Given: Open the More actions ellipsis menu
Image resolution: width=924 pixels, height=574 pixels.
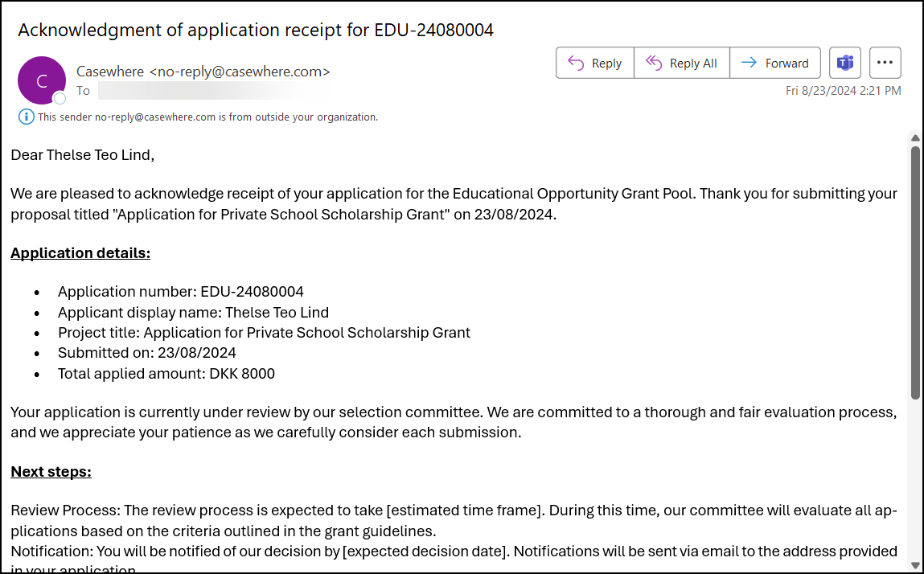Looking at the screenshot, I should pyautogui.click(x=885, y=63).
